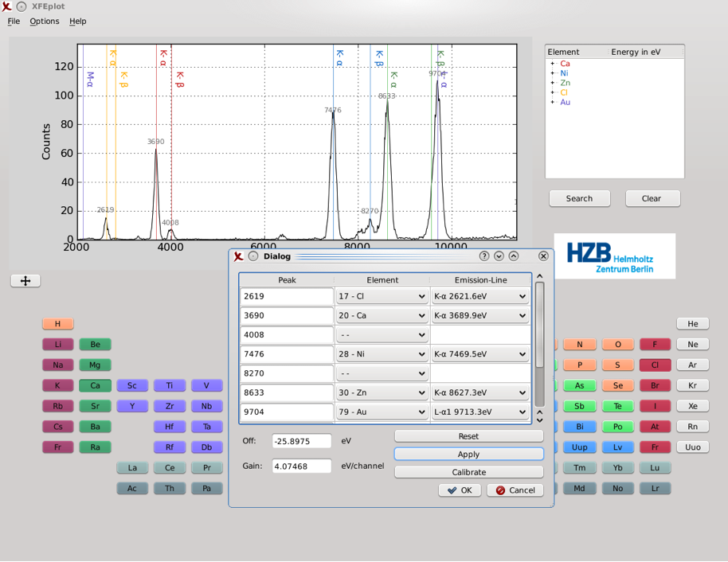Click the HZB Helmholtz Zentrum Berlin logo
728x562 pixels.
[614, 256]
